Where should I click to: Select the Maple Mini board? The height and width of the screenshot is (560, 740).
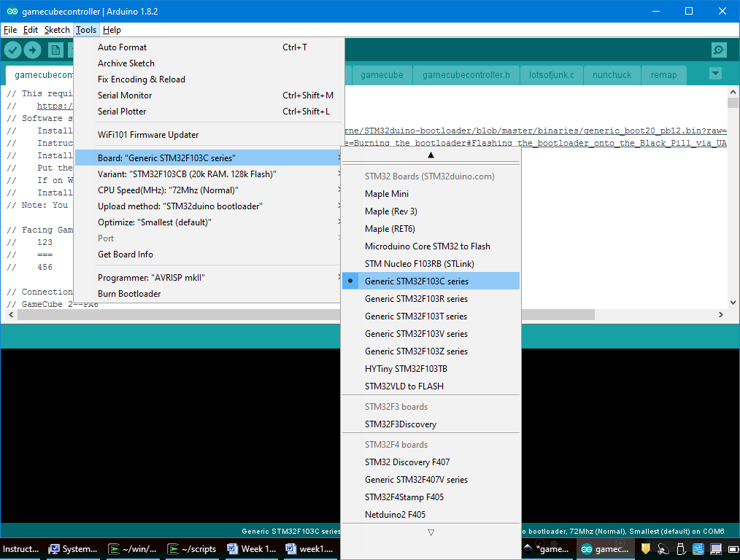(431, 194)
